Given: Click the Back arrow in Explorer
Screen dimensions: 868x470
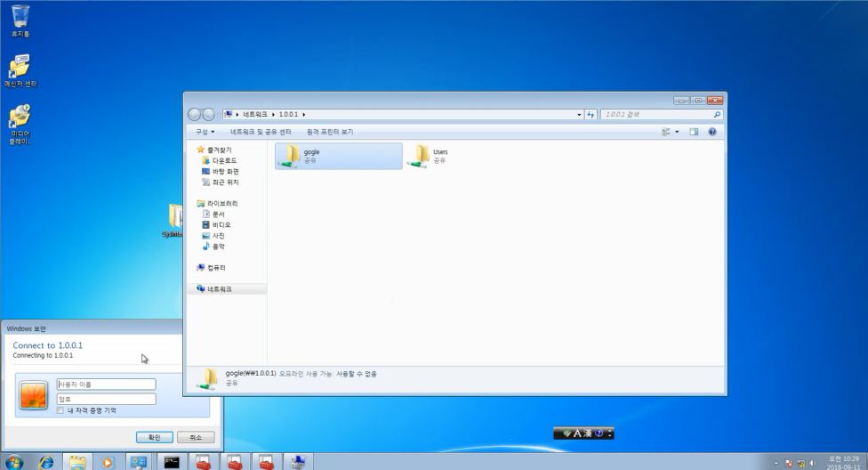Looking at the screenshot, I should [194, 114].
